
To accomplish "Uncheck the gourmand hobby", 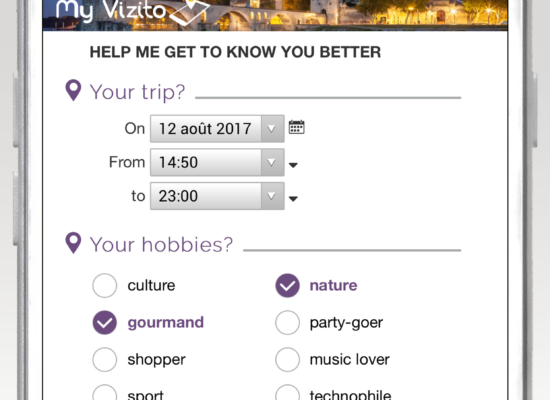I will 105,322.
